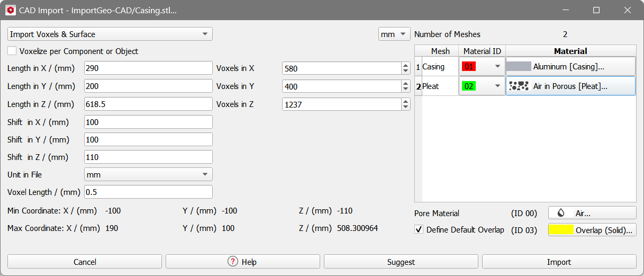This screenshot has width=644, height=276.
Task: Open the Air in Porous [Pleat] material button
Action: click(571, 86)
